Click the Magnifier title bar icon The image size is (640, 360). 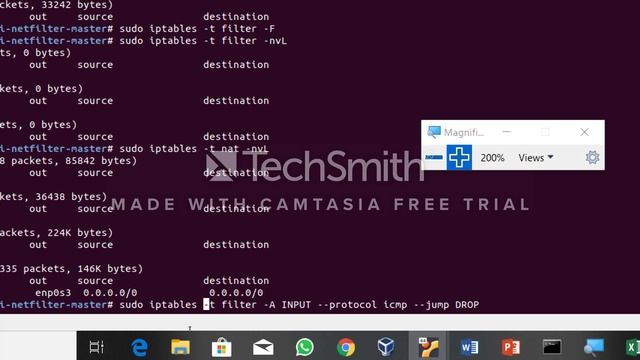click(434, 132)
